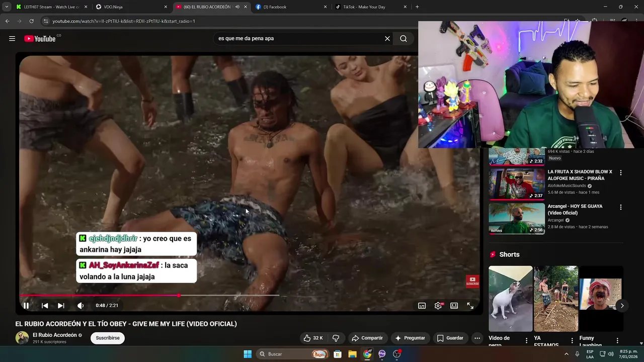Viewport: 644px width, 362px height.
Task: Like the video (32 K)
Action: [313, 338]
